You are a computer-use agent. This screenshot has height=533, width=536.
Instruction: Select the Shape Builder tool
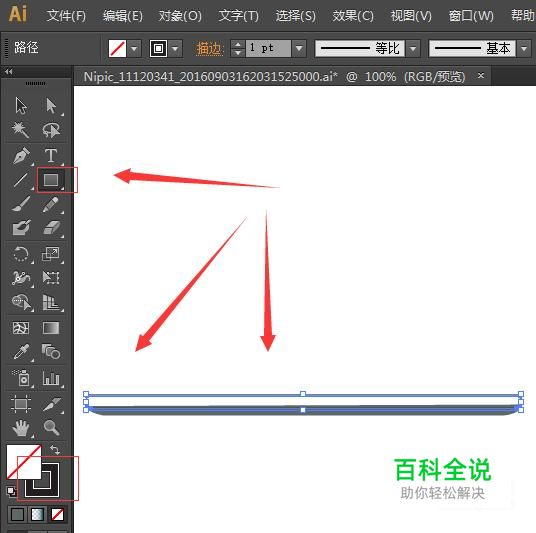(21, 303)
